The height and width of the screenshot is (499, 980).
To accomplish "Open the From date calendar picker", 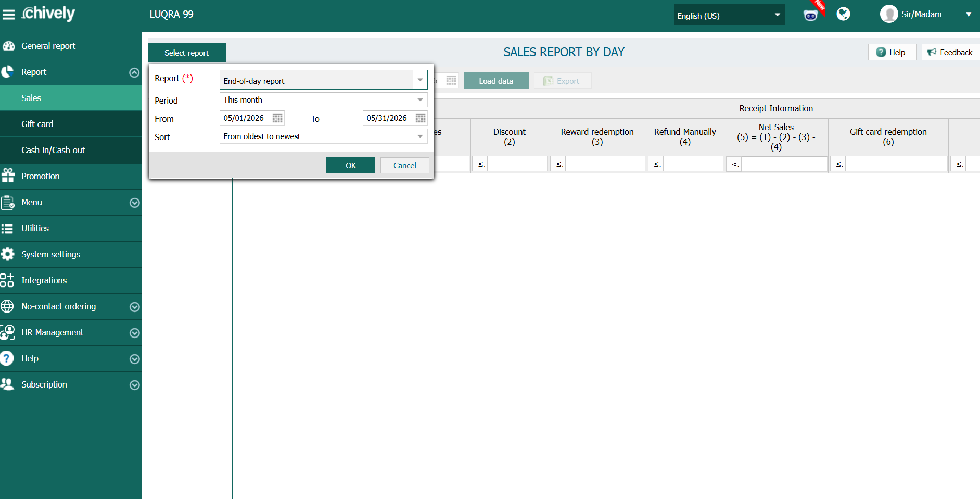I will click(277, 118).
